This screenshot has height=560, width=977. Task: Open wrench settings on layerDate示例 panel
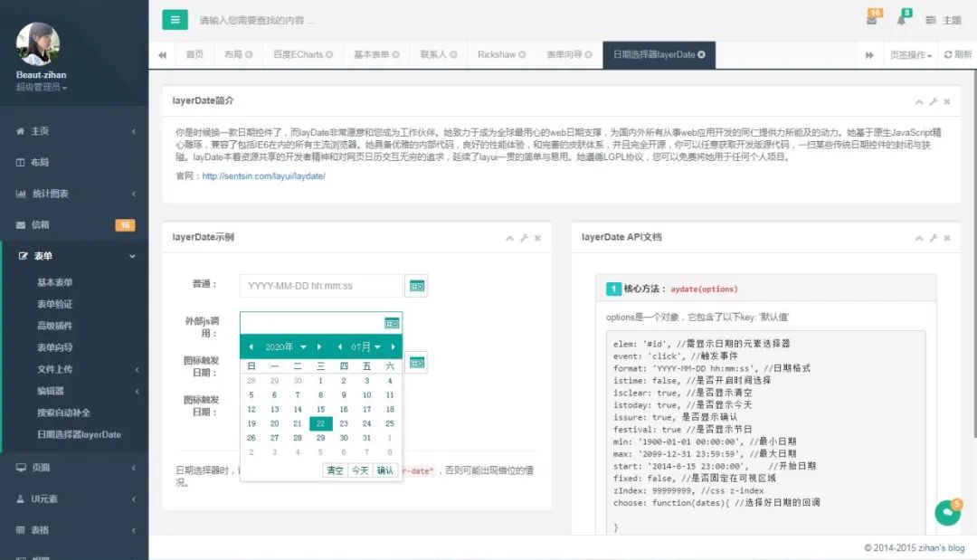click(524, 238)
